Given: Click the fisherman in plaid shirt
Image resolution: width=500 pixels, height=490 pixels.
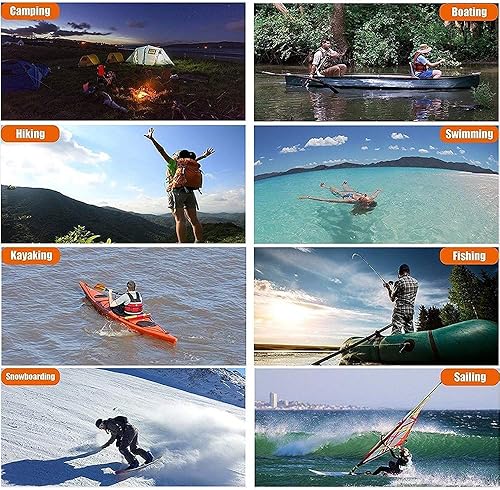Looking at the screenshot, I should [x=402, y=299].
